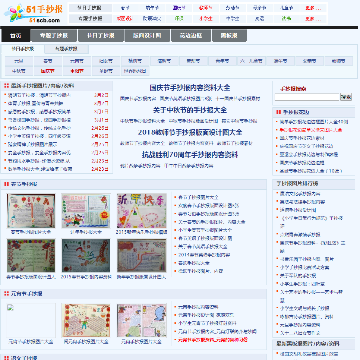Select the light 专题手抄报 sub-tab below navigation
The height and width of the screenshot is (360, 360).
click(66, 49)
